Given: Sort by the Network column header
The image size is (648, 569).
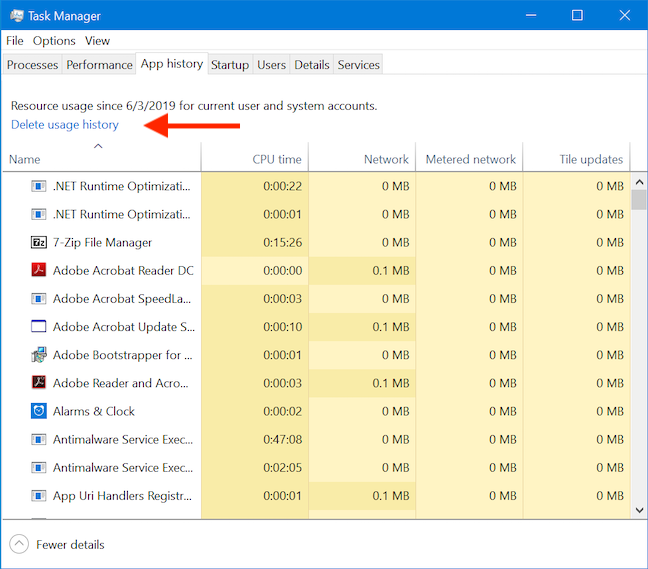Looking at the screenshot, I should pos(362,159).
